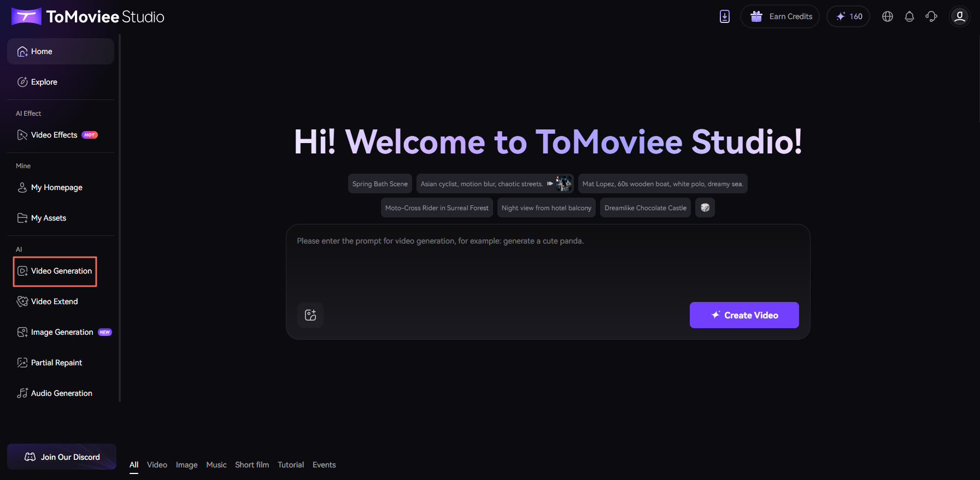Open Partial Repaint tool
The height and width of the screenshot is (480, 980).
click(x=61, y=363)
